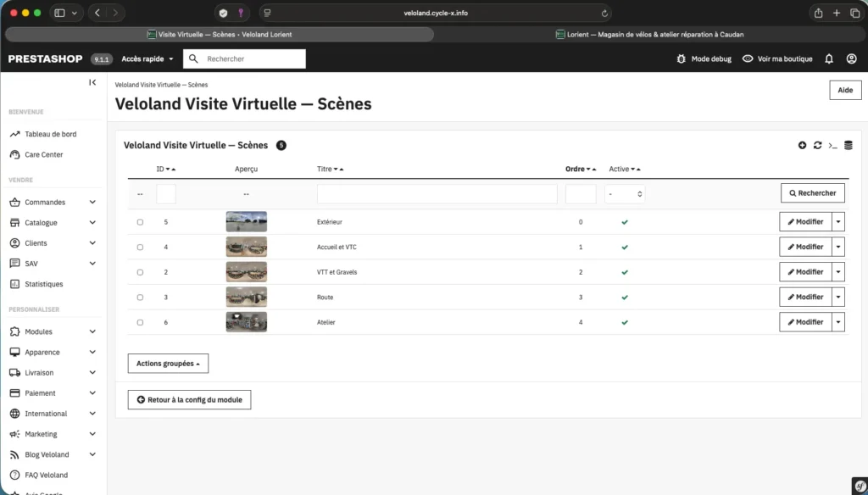Click Retour à la config du module
Screen dimensions: 868x495
click(x=189, y=400)
